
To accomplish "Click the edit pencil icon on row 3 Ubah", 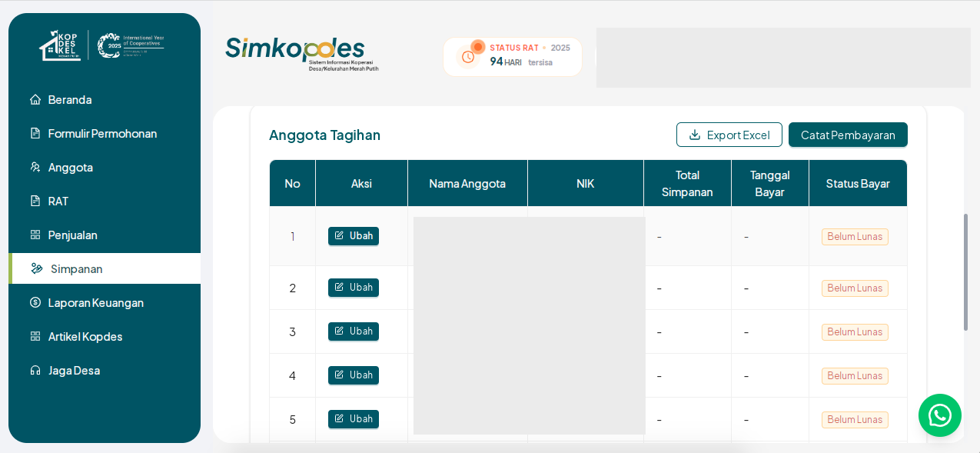I will pos(341,331).
